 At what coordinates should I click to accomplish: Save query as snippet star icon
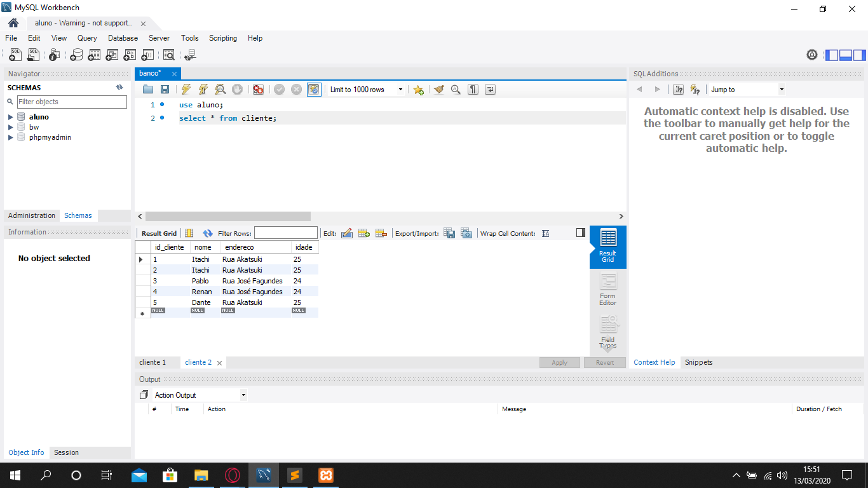pos(418,90)
